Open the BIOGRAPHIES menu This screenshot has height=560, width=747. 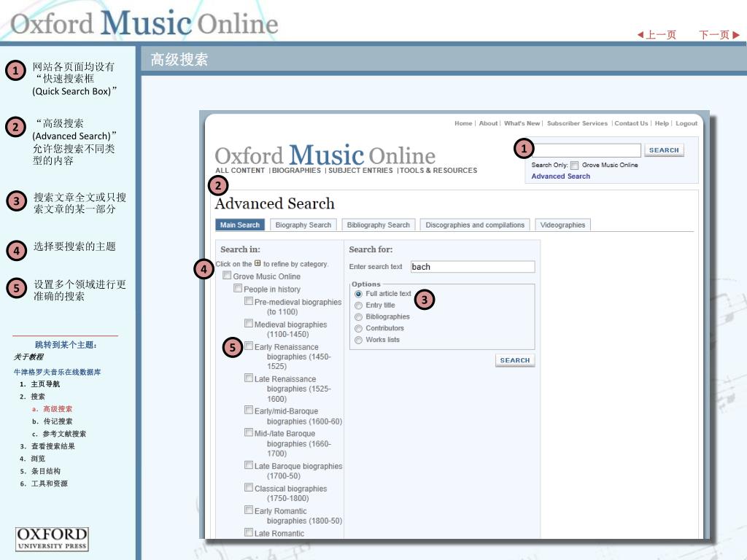(296, 171)
